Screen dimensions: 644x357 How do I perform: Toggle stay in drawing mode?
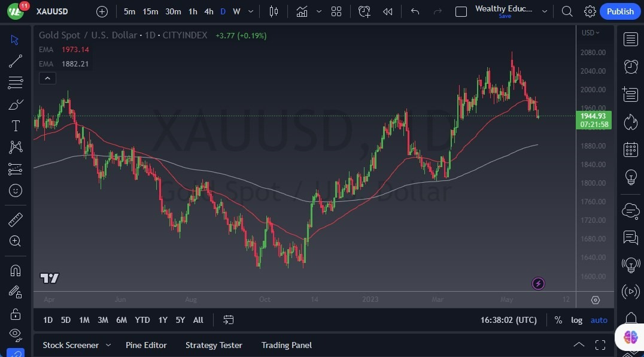click(15, 292)
